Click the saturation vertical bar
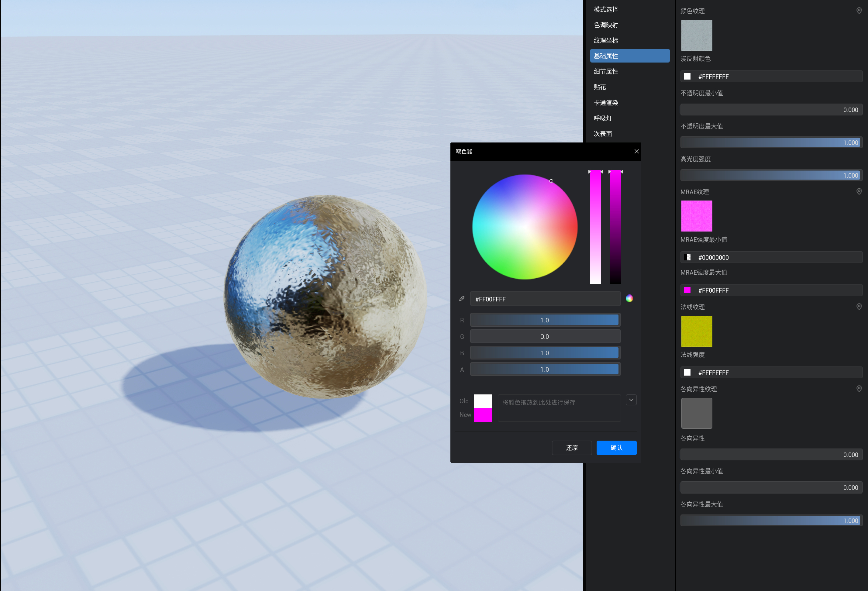 595,227
